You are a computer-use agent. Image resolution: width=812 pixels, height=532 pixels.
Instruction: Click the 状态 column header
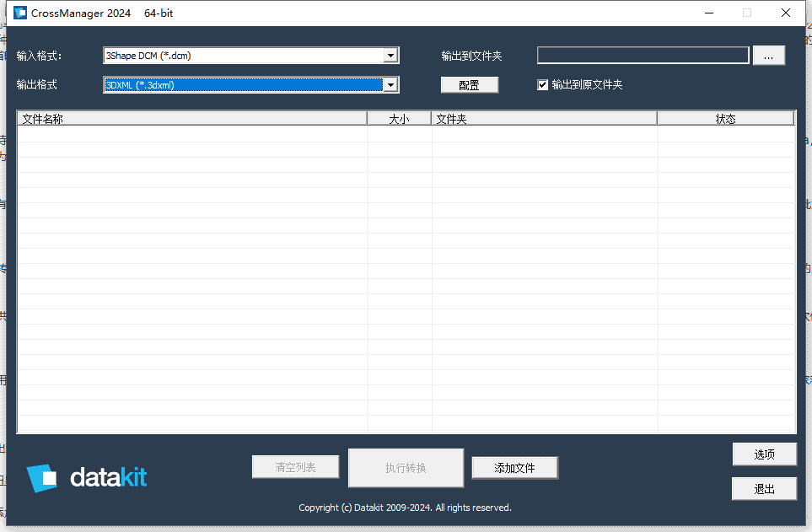[725, 118]
